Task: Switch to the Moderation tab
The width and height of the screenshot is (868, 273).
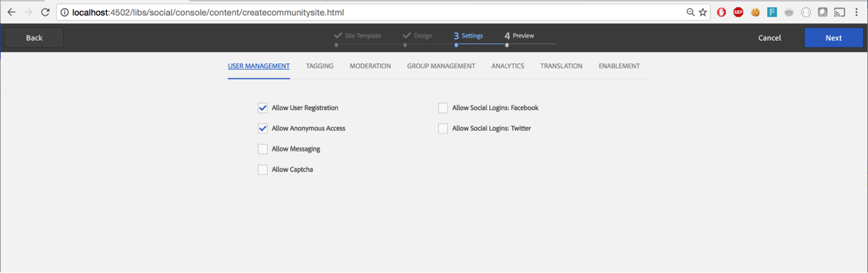Action: tap(370, 66)
